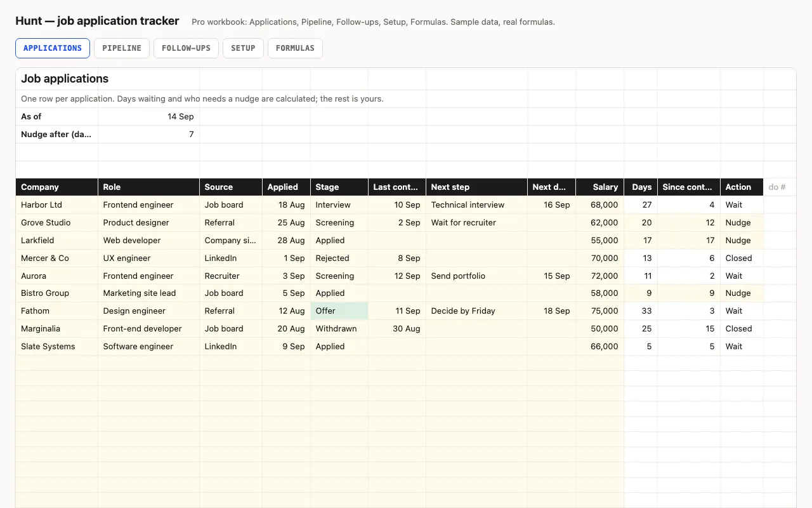Click the Withdrawn stage cell

339,329
